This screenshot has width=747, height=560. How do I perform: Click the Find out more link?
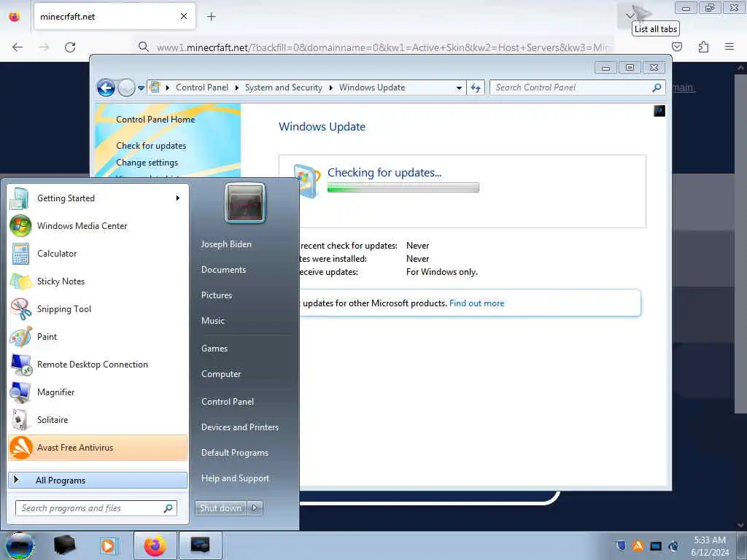tap(477, 303)
